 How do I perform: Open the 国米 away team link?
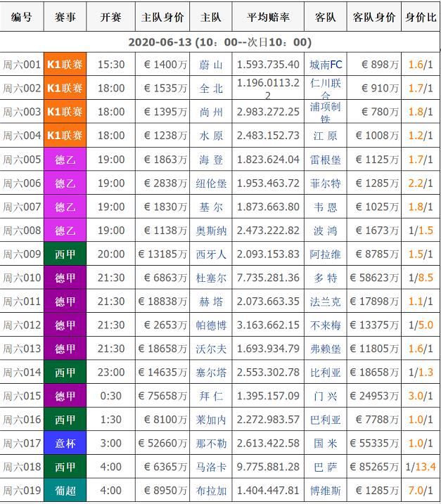(326, 444)
